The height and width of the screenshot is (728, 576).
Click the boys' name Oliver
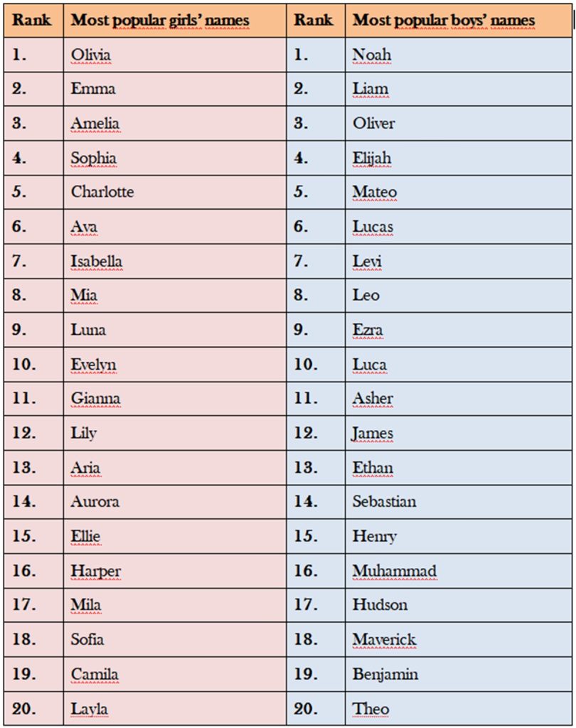pos(374,123)
